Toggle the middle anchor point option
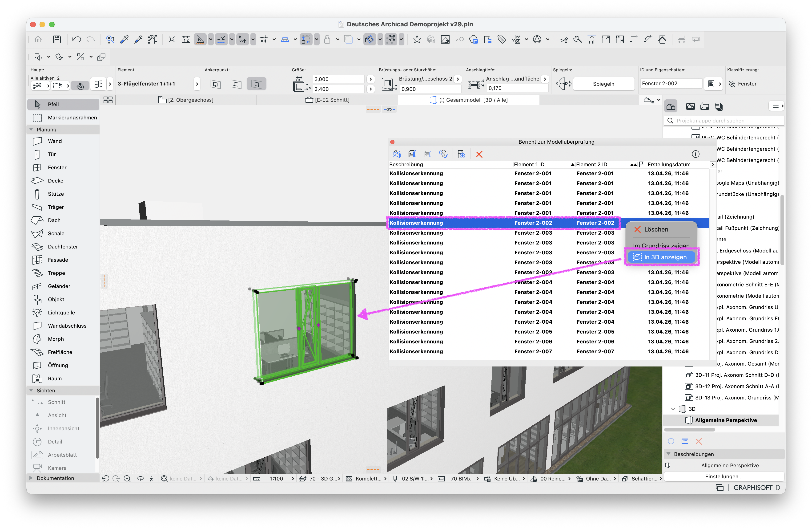Viewport: 812px width, 529px height. coord(236,84)
